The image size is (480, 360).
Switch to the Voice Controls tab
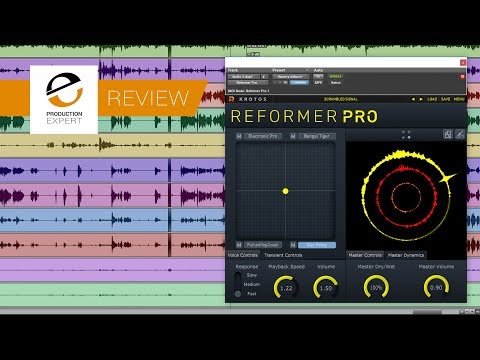(x=243, y=255)
